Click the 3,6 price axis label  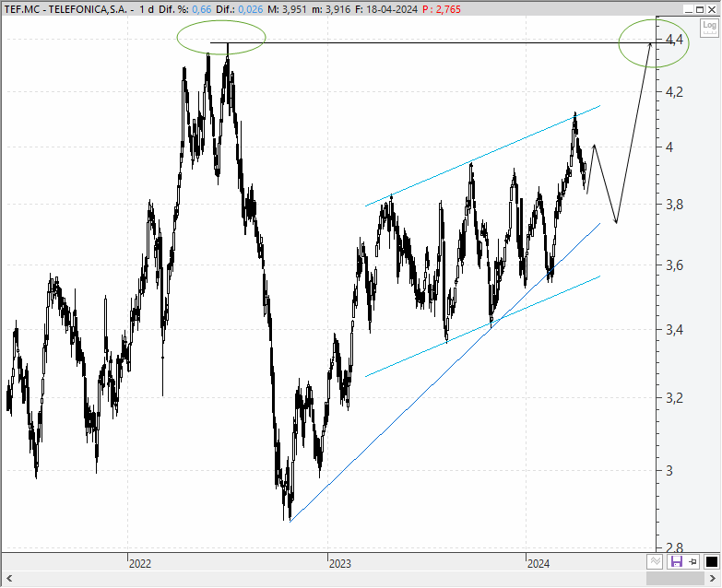[x=674, y=265]
